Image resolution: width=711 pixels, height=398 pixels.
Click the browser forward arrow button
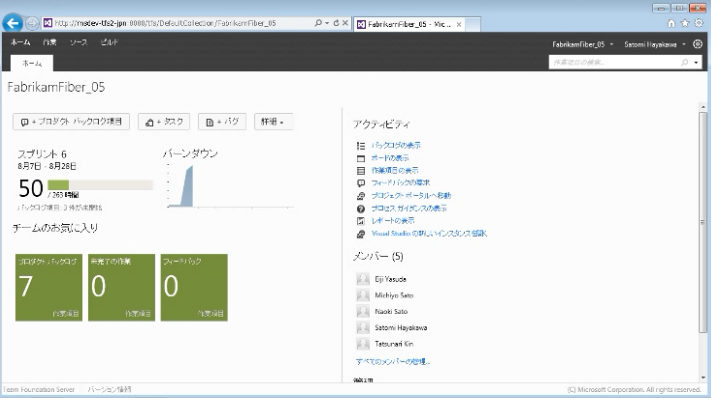(x=32, y=23)
